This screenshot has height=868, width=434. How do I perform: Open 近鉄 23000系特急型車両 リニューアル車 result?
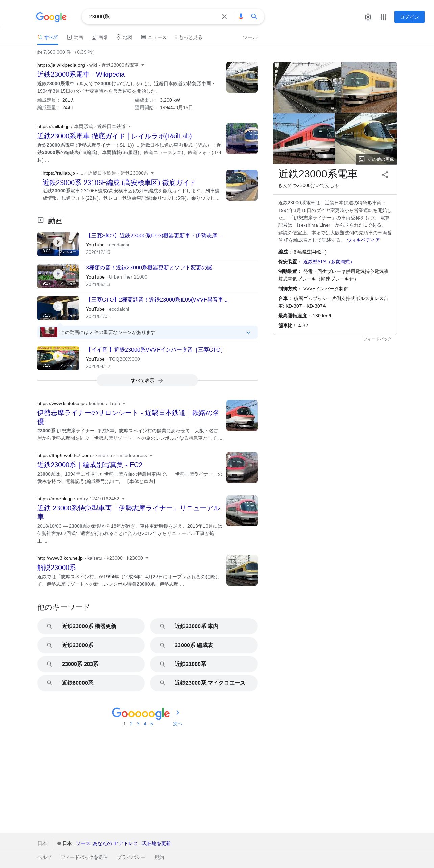128,512
